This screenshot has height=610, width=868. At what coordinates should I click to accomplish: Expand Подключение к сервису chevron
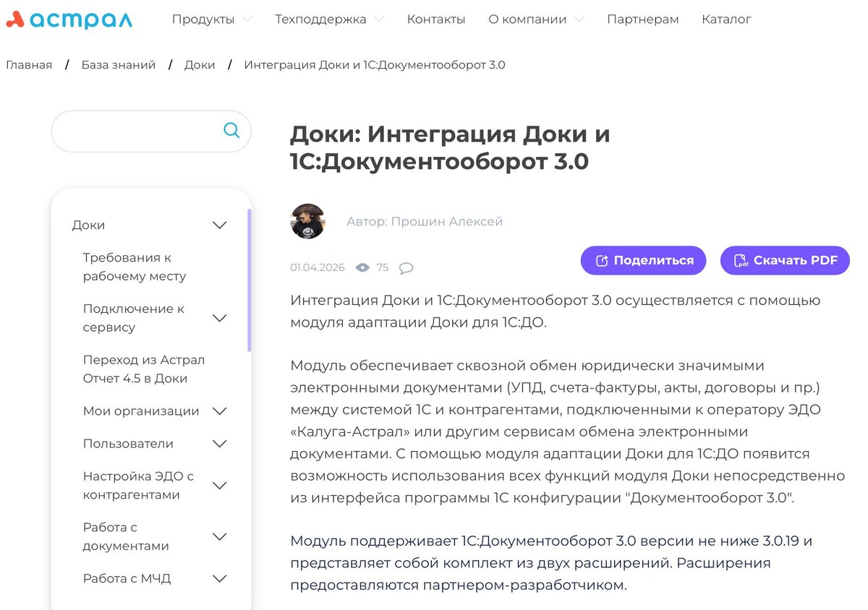[219, 318]
